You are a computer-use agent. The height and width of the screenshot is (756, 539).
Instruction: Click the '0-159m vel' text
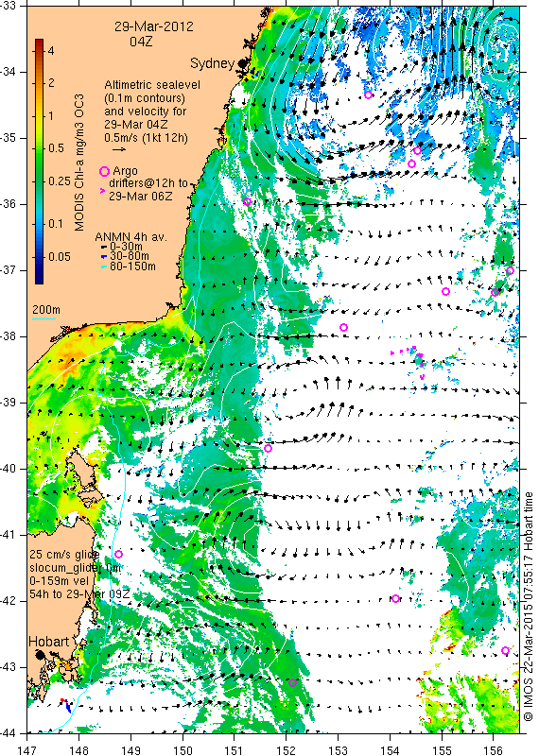(59, 581)
